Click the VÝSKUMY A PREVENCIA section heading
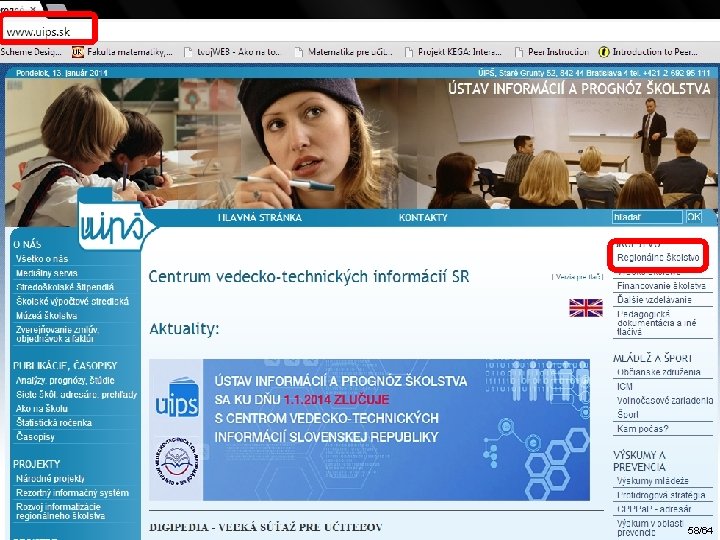 click(x=640, y=461)
